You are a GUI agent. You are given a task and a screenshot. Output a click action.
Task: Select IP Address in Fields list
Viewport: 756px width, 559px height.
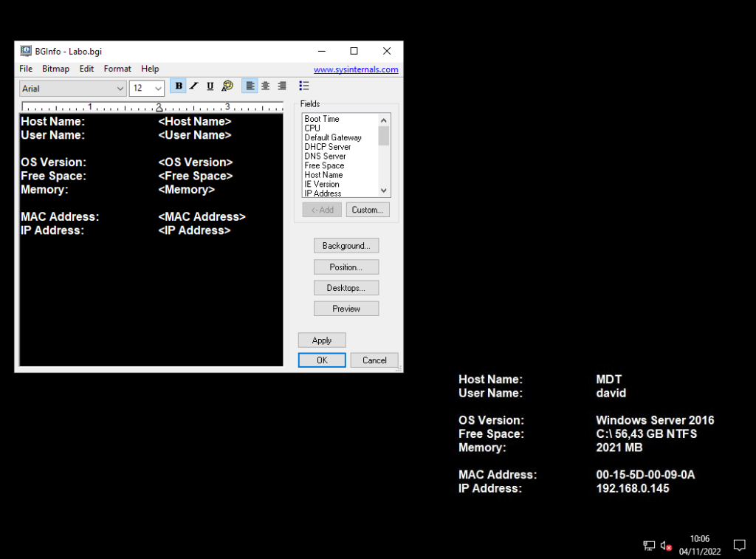pos(323,193)
